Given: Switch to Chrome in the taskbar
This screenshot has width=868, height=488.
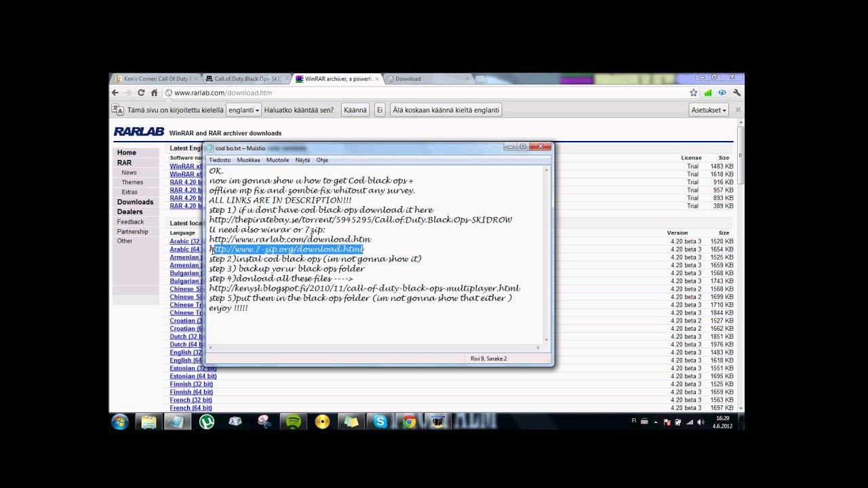Looking at the screenshot, I should click(409, 422).
